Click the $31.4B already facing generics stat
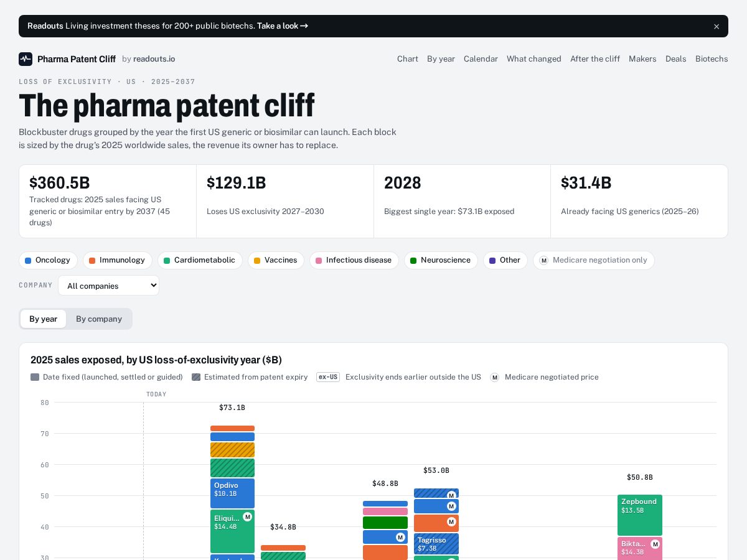The height and width of the screenshot is (560, 747). point(639,201)
